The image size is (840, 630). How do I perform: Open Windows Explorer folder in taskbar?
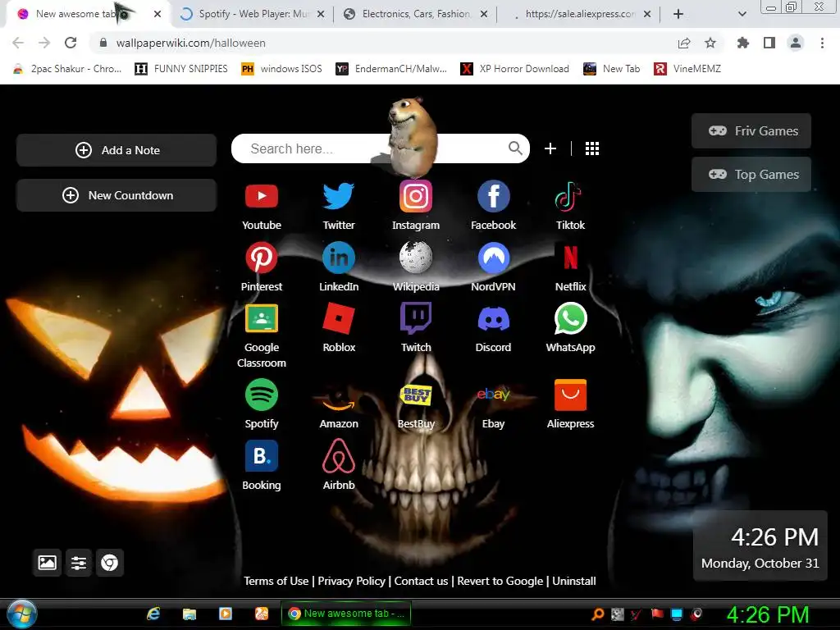pos(189,614)
